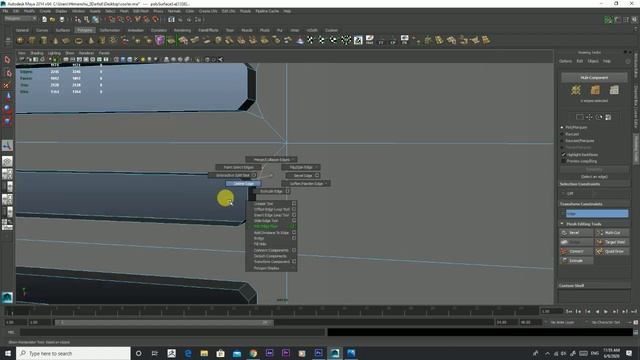The width and height of the screenshot is (640, 360).
Task: Pick the Paint Selection tool
Action: tap(7, 85)
